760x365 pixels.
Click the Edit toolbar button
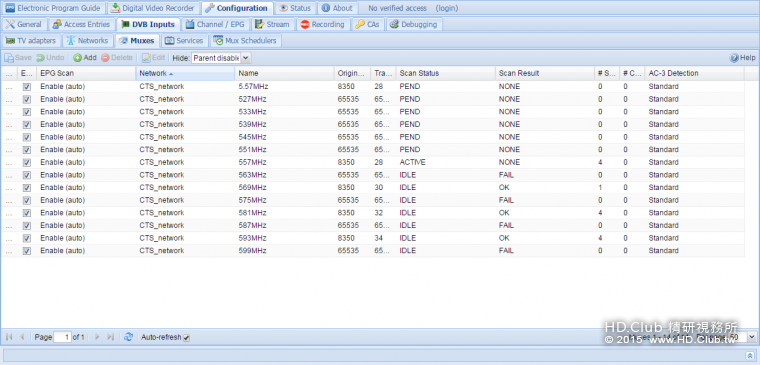pos(154,58)
